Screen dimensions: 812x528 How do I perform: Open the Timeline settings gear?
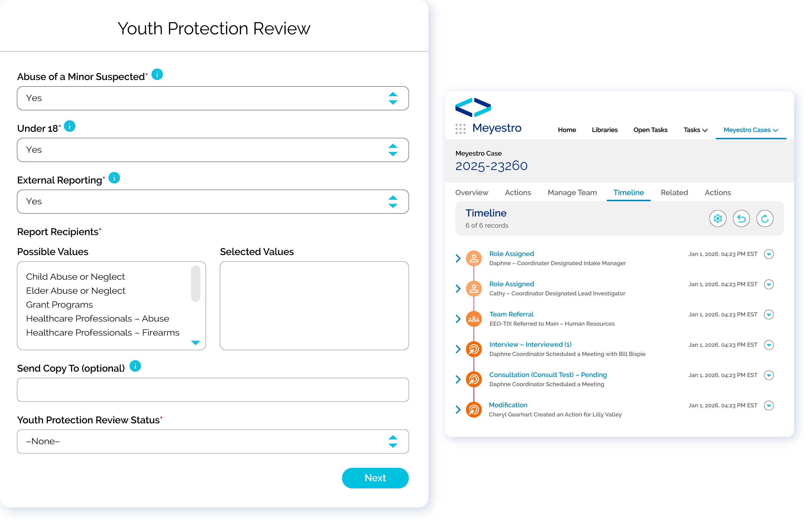(x=718, y=218)
